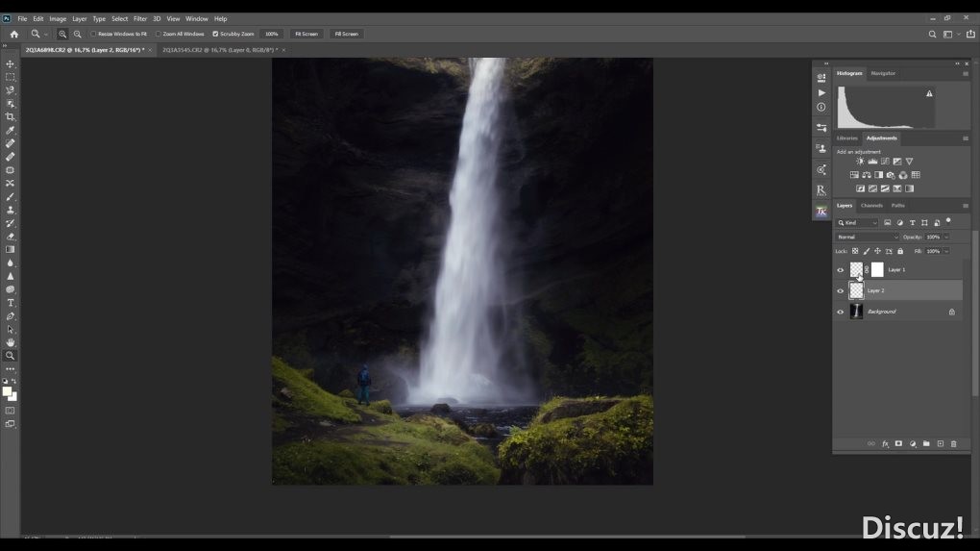The width and height of the screenshot is (980, 551).
Task: Open the Normal blend mode dropdown
Action: point(867,238)
